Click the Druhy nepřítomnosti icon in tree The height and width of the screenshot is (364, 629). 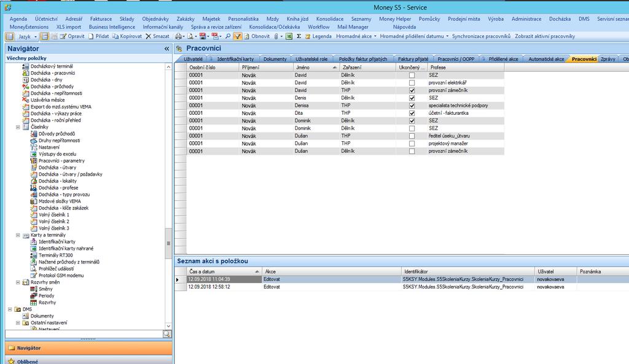pyautogui.click(x=34, y=141)
